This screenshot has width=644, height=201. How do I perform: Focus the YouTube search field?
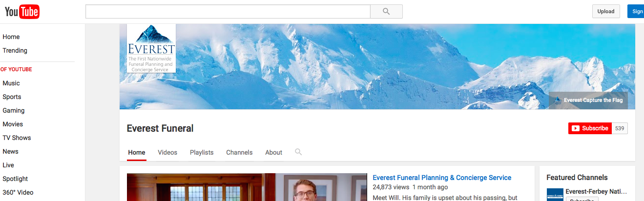point(228,11)
